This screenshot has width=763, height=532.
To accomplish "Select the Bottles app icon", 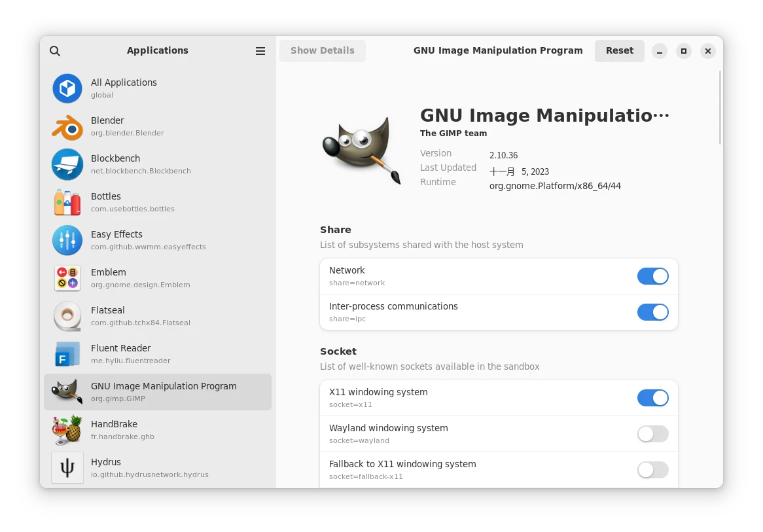I will click(67, 202).
